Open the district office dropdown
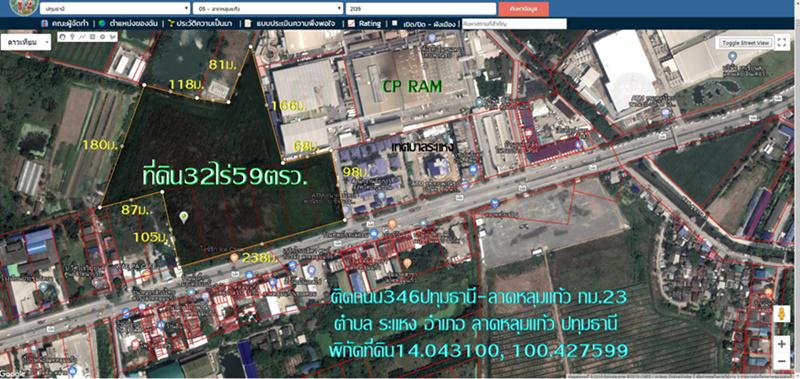 click(268, 9)
